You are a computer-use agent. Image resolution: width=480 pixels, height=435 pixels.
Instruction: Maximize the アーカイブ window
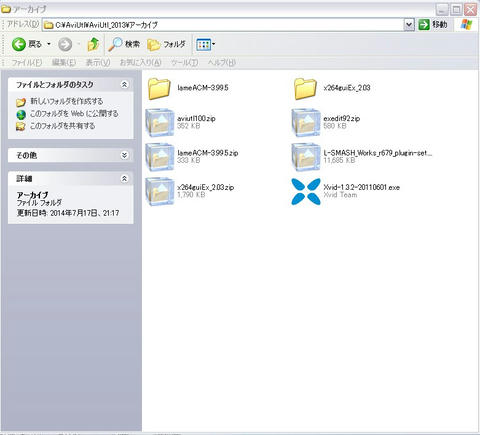[456, 9]
